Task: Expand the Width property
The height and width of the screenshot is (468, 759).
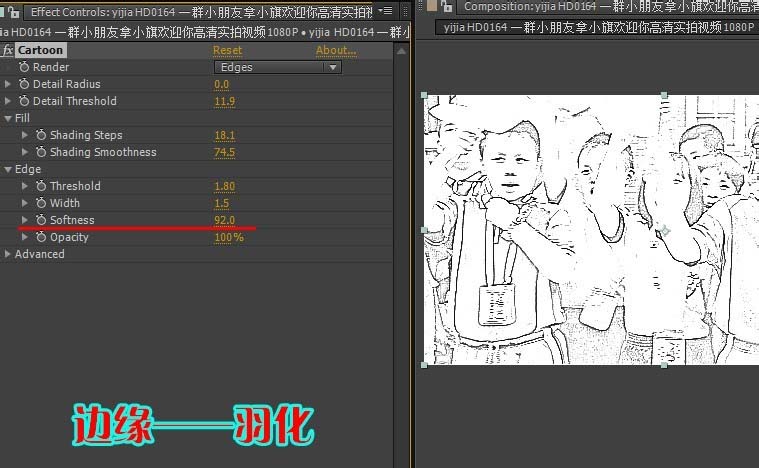Action: pyautogui.click(x=25, y=203)
